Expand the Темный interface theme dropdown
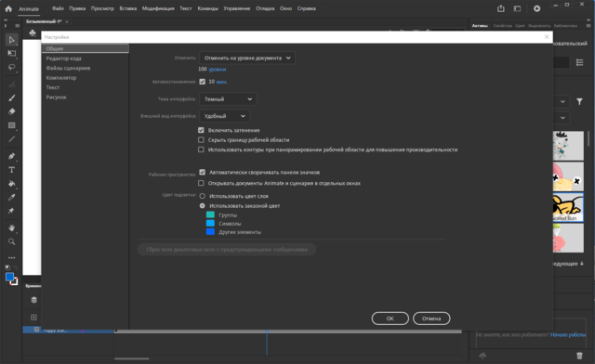The height and width of the screenshot is (364, 595). (x=228, y=99)
